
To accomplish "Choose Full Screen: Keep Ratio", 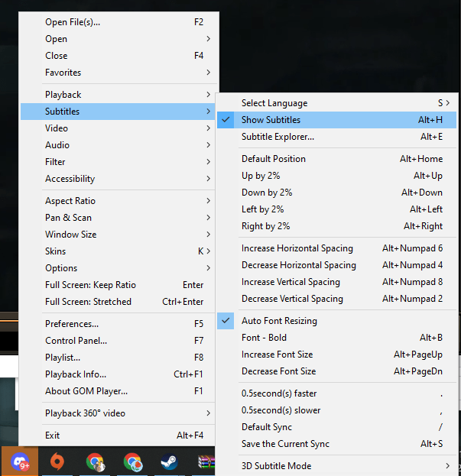I will (x=118, y=285).
